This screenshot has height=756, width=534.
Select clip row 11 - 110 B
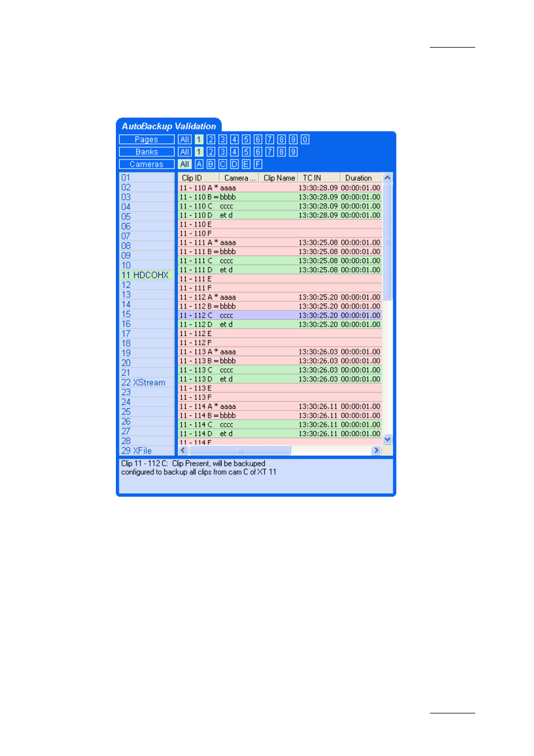[x=280, y=197]
